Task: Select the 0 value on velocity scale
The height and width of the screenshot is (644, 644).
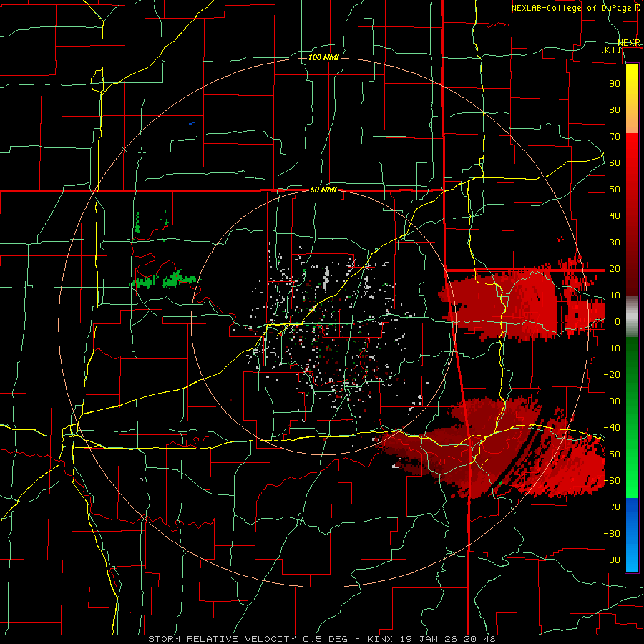Action: pyautogui.click(x=618, y=321)
